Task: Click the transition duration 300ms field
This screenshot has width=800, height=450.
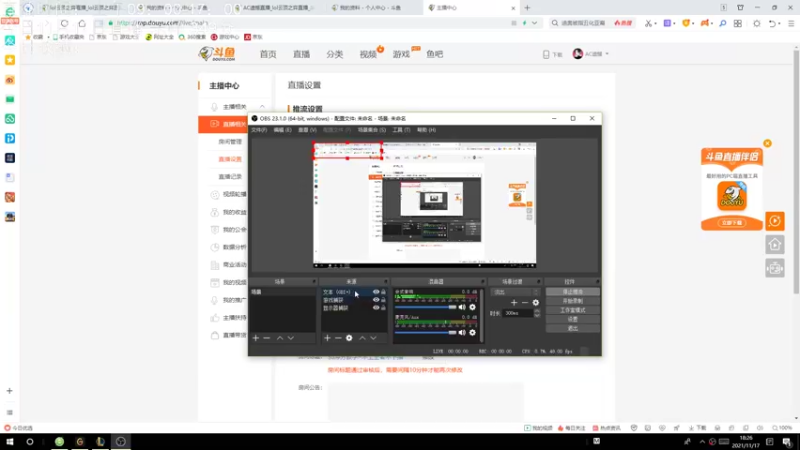Action: tap(517, 313)
